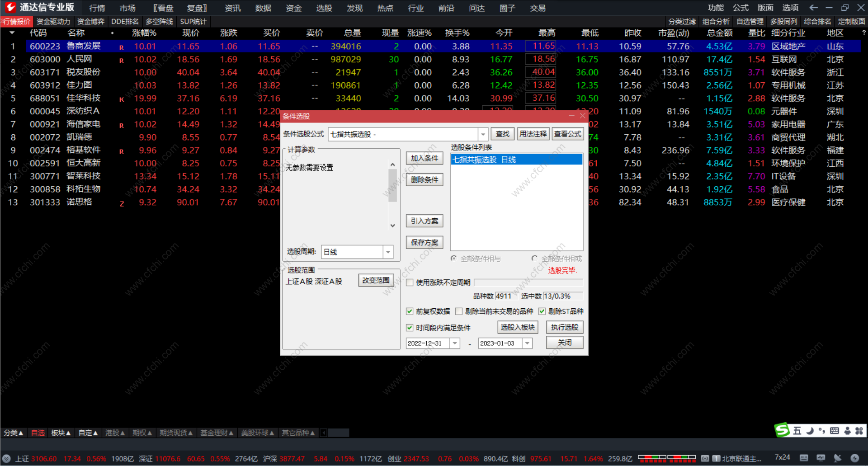This screenshot has height=466, width=868.
Task: Open the start date 2022-12-31 dropdown arrow
Action: pos(455,344)
